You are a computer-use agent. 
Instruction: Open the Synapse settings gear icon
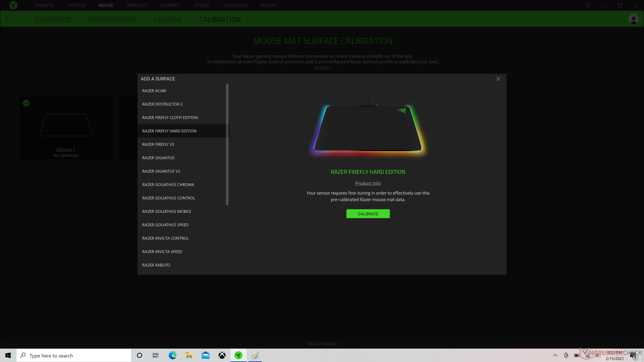point(588,5)
